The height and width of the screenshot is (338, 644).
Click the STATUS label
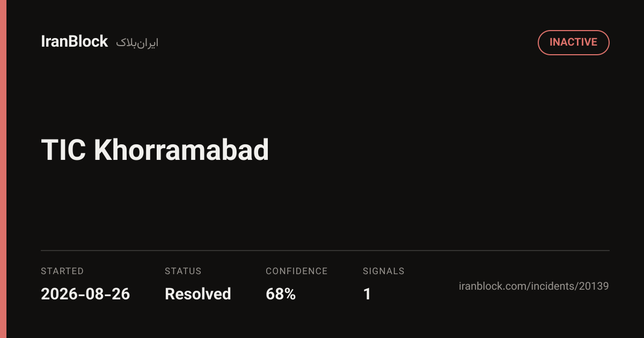coord(183,271)
